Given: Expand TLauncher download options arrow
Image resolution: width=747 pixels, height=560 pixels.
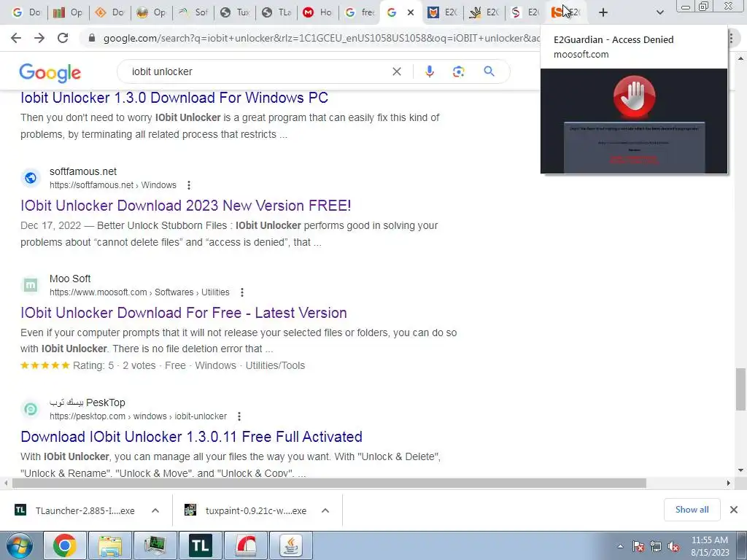Looking at the screenshot, I should point(155,510).
